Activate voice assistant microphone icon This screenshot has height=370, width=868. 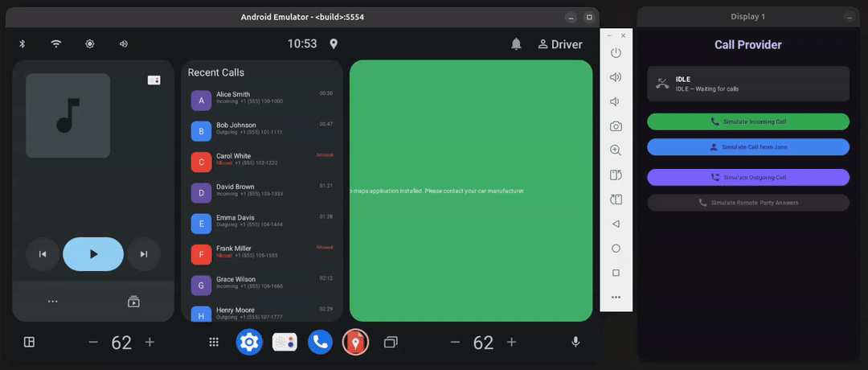575,343
